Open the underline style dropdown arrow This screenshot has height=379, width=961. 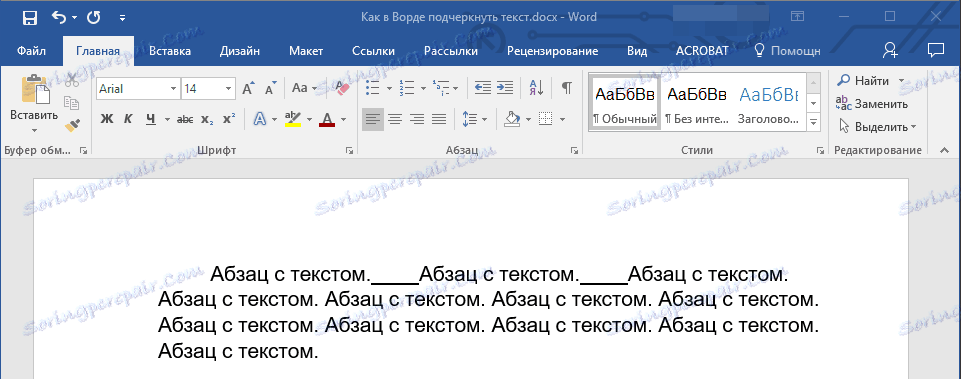click(x=167, y=120)
